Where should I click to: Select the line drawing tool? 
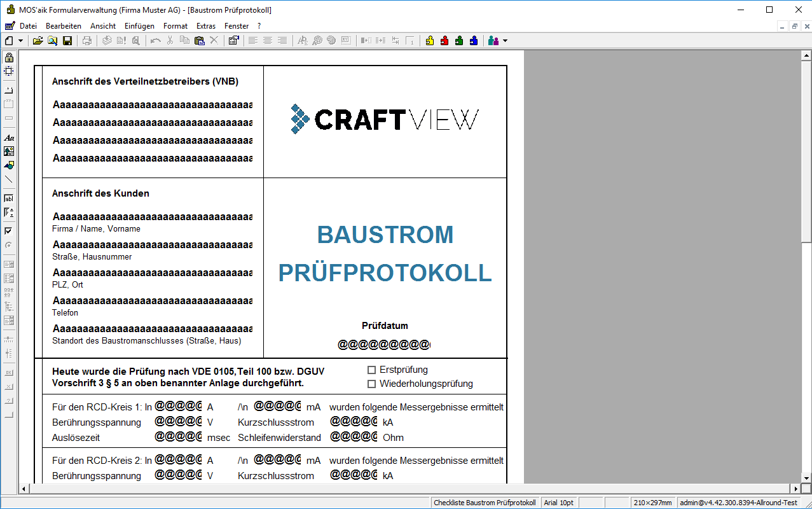[9, 179]
